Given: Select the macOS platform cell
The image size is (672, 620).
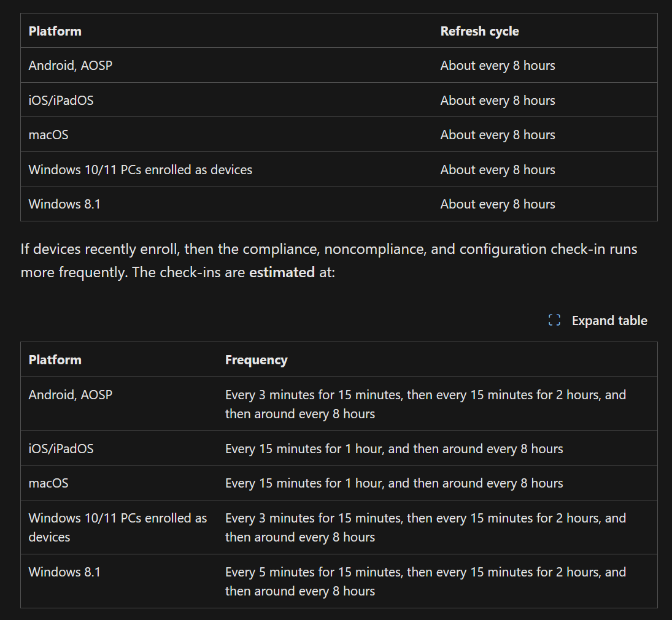Looking at the screenshot, I should pos(48,134).
